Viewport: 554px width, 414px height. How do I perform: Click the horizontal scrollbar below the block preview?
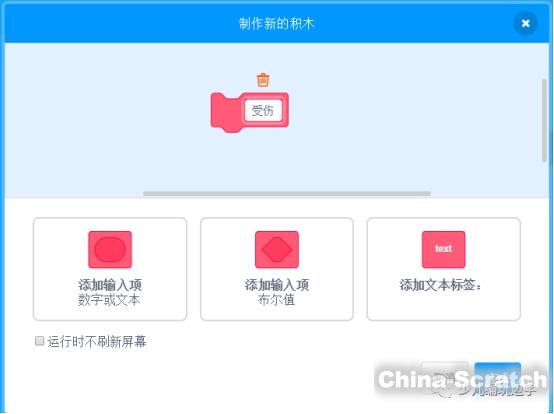click(x=287, y=194)
